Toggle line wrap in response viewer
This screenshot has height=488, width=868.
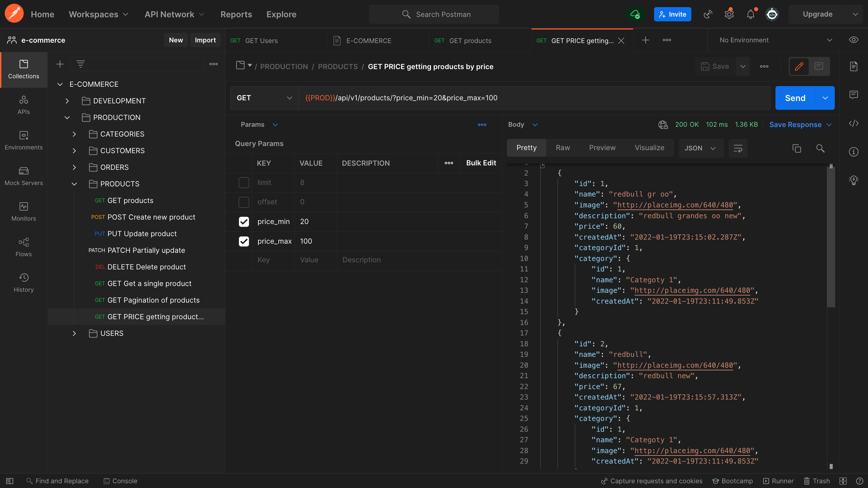[738, 148]
